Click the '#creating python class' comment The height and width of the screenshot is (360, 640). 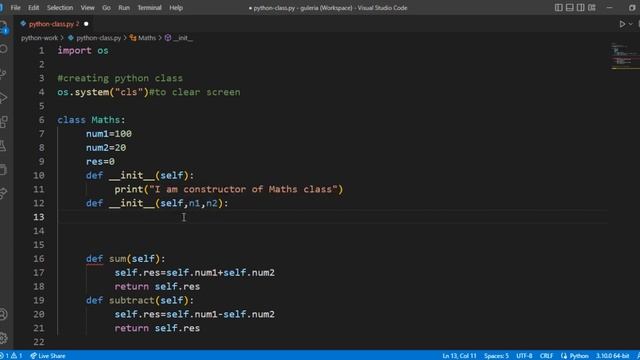(x=120, y=78)
